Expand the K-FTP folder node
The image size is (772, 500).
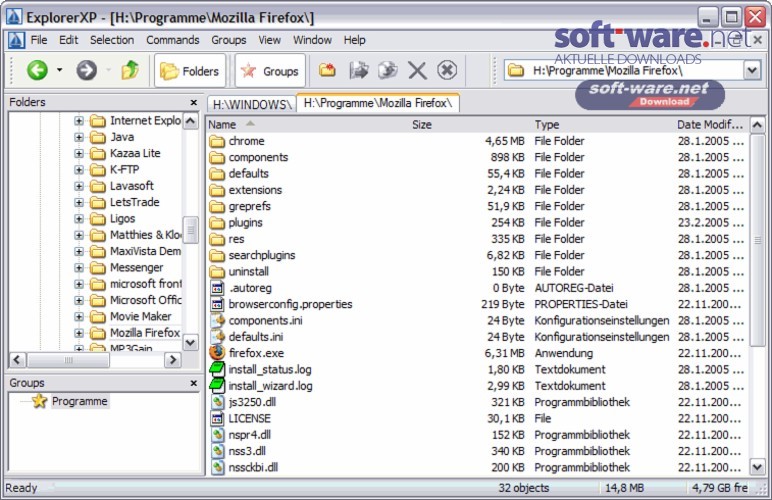tap(79, 169)
